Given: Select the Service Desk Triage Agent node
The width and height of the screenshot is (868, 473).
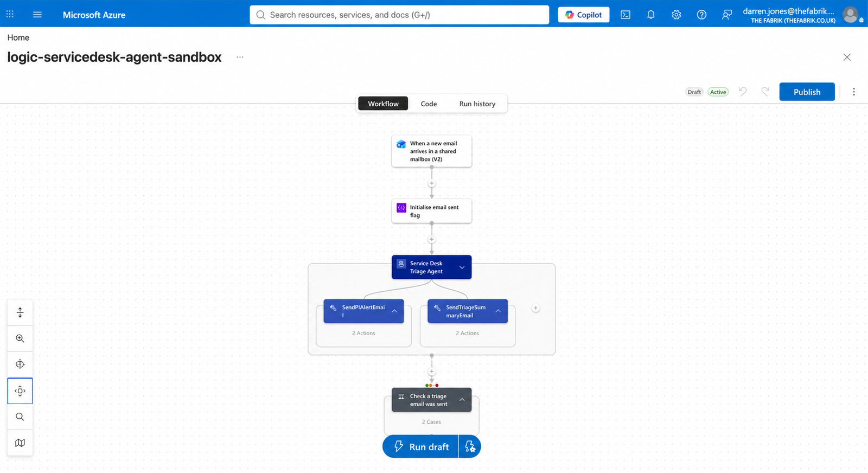Looking at the screenshot, I should click(x=432, y=267).
